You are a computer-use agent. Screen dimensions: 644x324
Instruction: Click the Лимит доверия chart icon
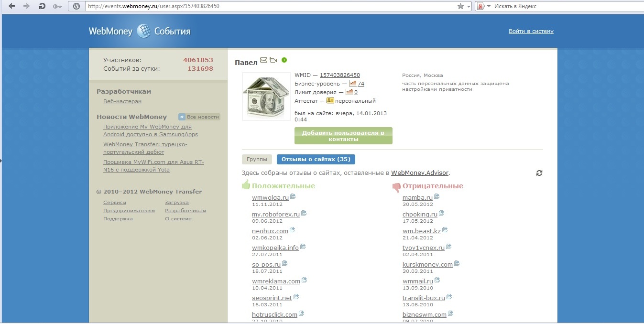point(349,92)
